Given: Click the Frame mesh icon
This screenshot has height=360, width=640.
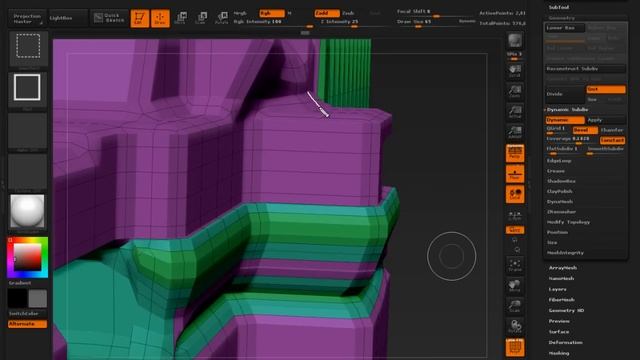Looking at the screenshot, I should point(515,265).
